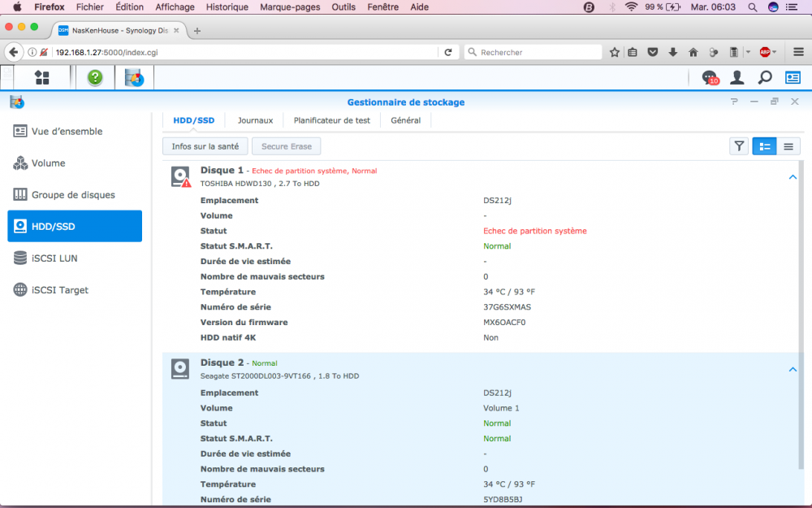Open the Pocket icon in toolbar

pyautogui.click(x=653, y=52)
